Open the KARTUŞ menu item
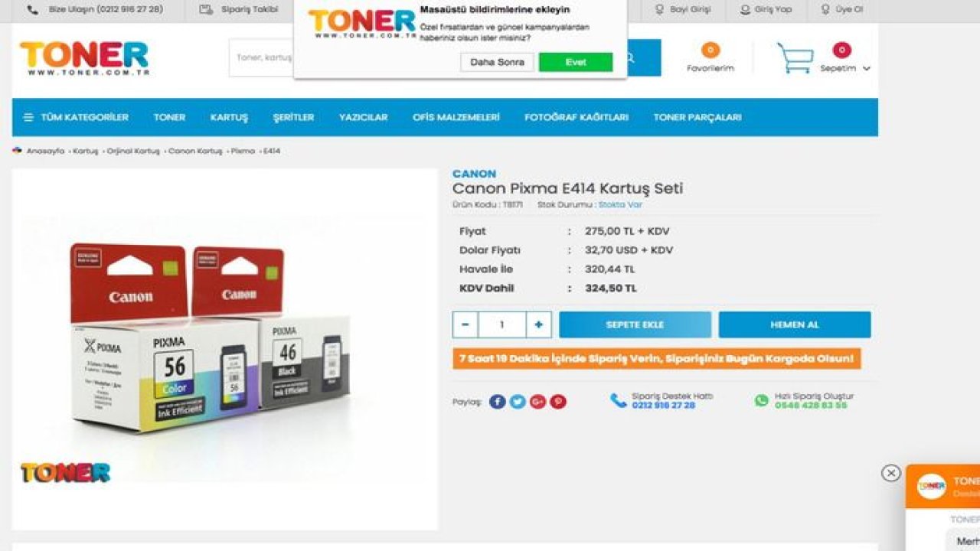This screenshot has height=551, width=980. (x=229, y=117)
